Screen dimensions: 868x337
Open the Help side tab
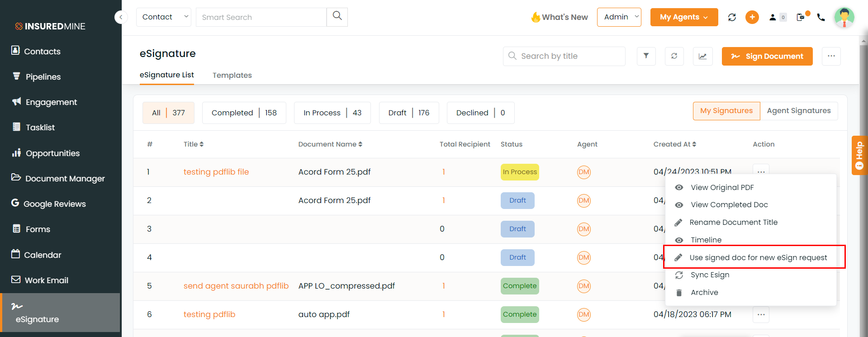(x=859, y=155)
